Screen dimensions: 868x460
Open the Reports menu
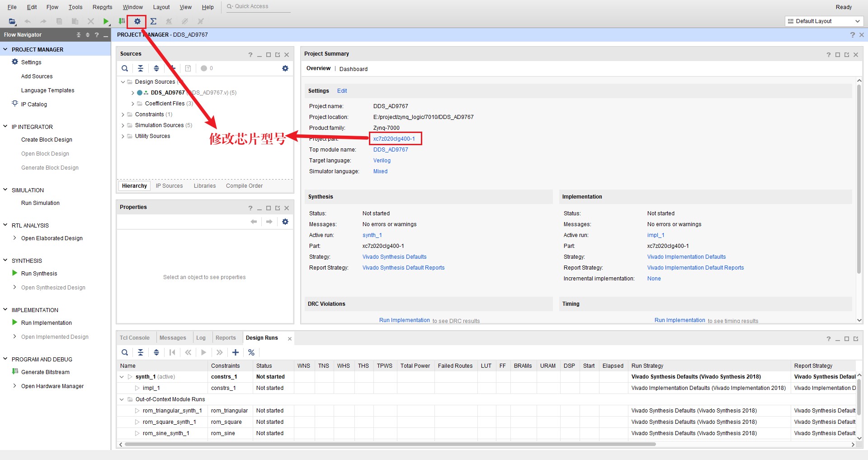pos(102,7)
